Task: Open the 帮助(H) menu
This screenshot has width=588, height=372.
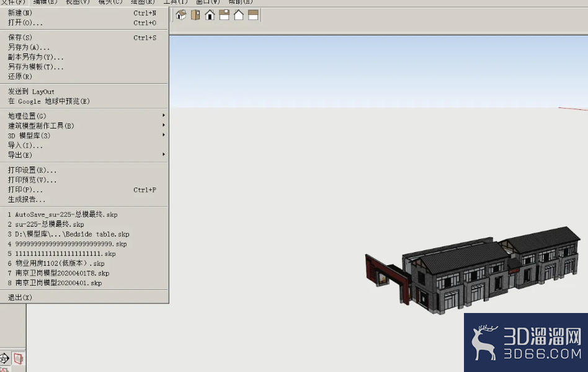Action: click(x=241, y=2)
